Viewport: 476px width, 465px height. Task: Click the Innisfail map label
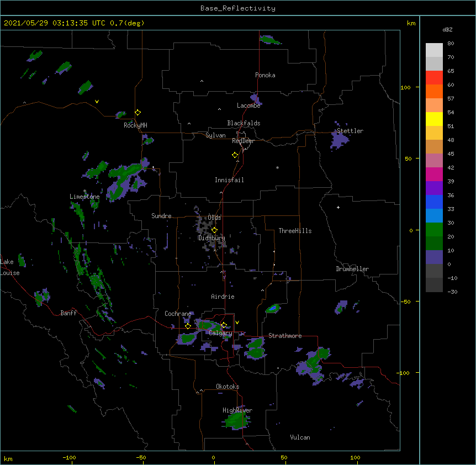pyautogui.click(x=229, y=180)
